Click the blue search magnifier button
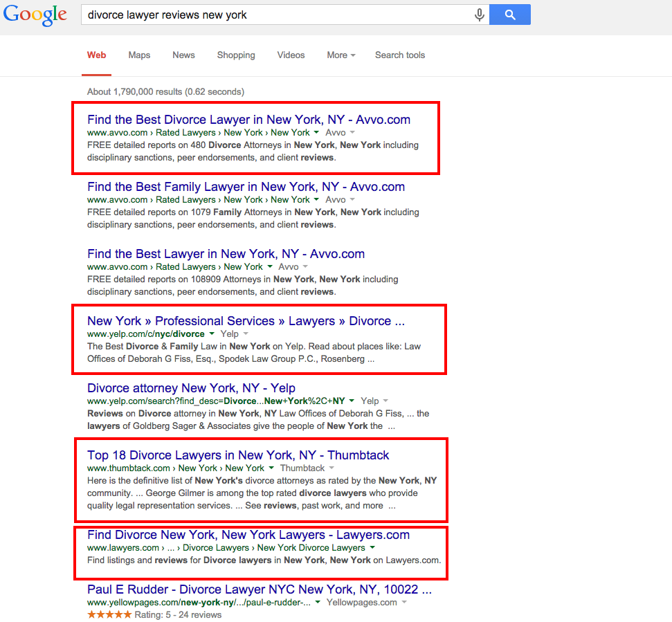 click(x=510, y=15)
